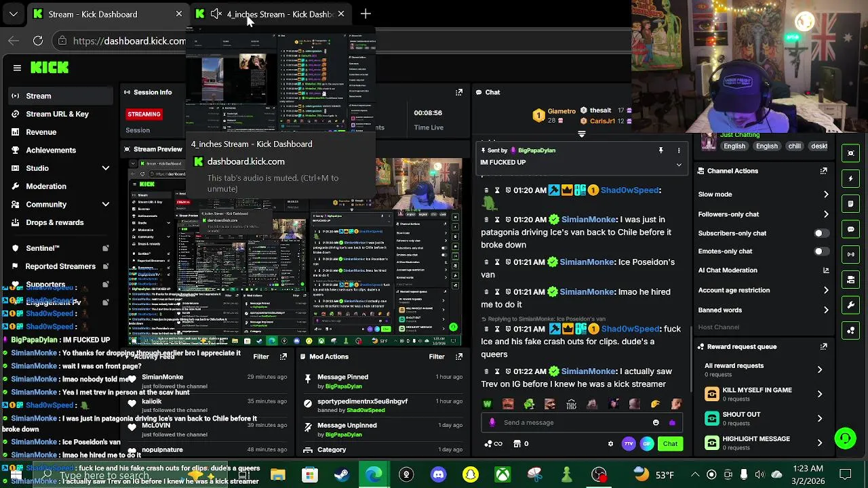Click the green support headset button
The height and width of the screenshot is (488, 868).
tap(845, 439)
